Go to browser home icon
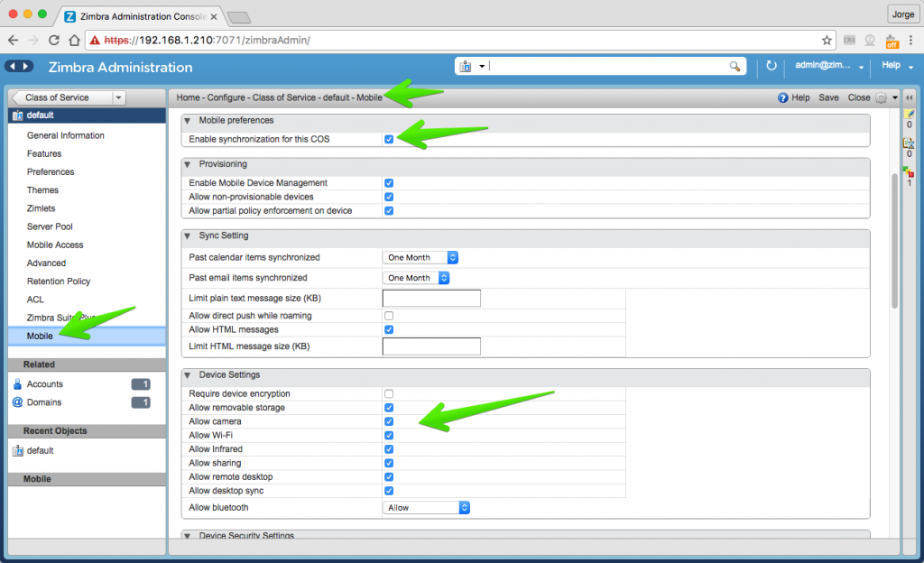Screen dimensions: 924x563 point(74,40)
